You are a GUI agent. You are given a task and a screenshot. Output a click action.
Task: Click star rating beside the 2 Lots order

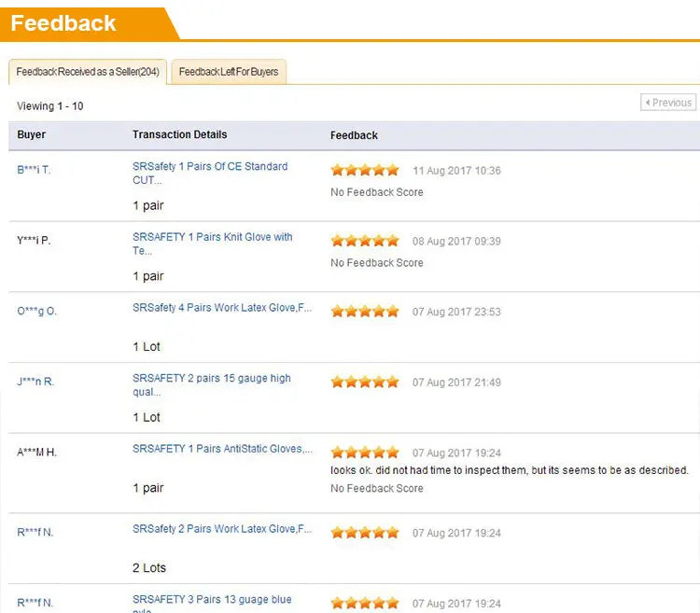click(365, 533)
